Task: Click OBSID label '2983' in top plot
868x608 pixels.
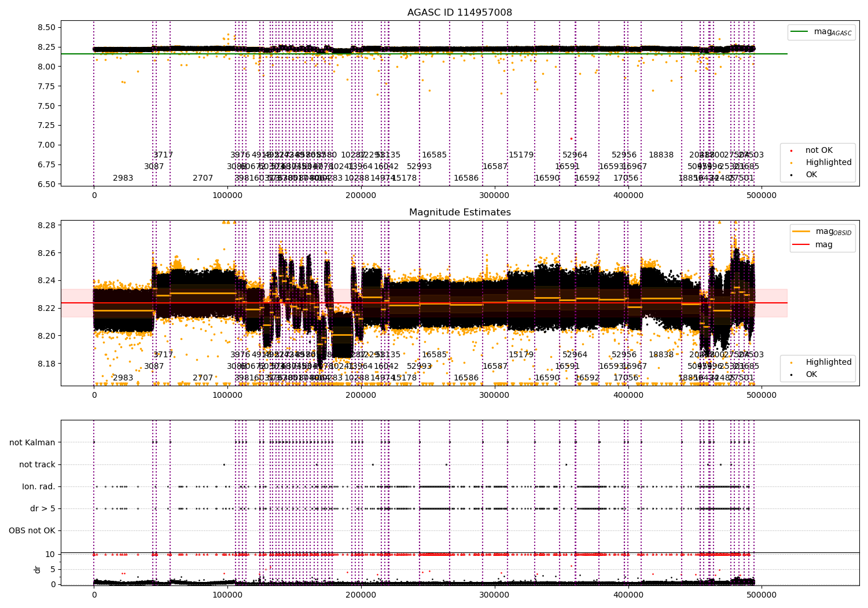Action: pos(123,178)
